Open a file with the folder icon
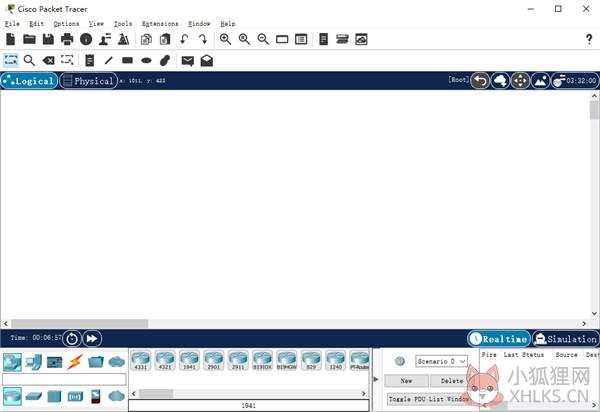Viewport: 600px width, 412px height. tap(29, 39)
